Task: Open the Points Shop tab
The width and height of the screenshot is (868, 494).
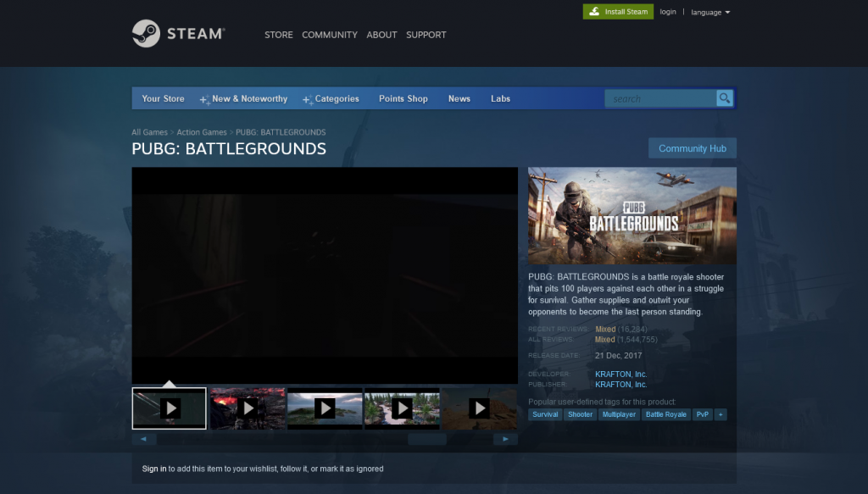Action: (x=403, y=98)
